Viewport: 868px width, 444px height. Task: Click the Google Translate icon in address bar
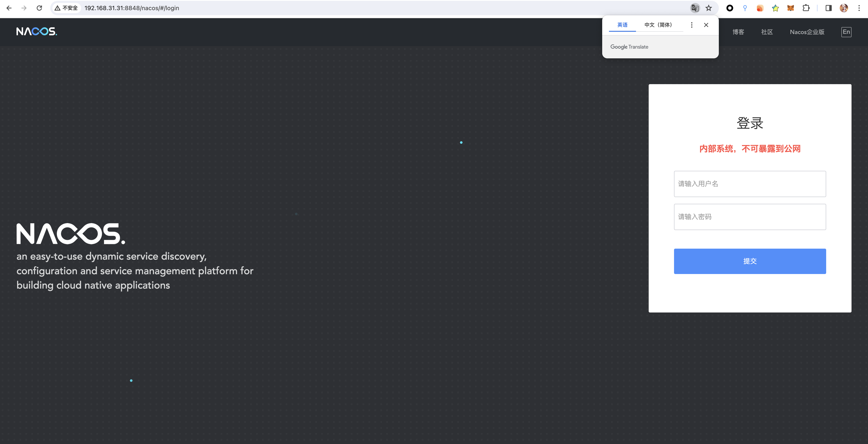(x=695, y=8)
